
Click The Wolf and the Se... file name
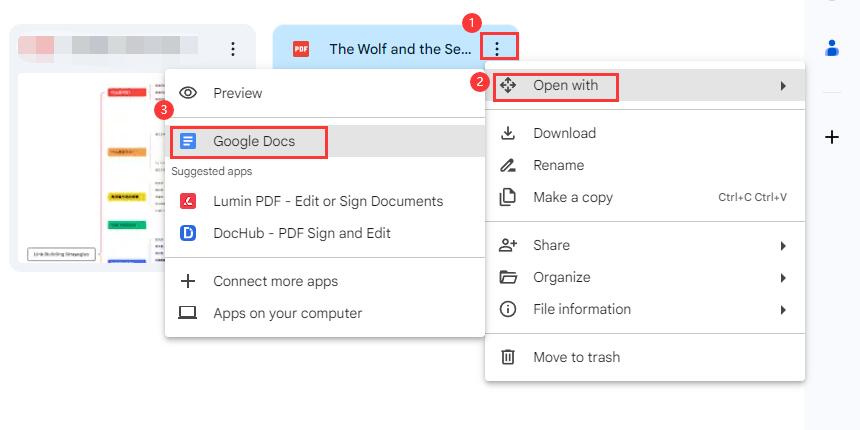pos(400,49)
